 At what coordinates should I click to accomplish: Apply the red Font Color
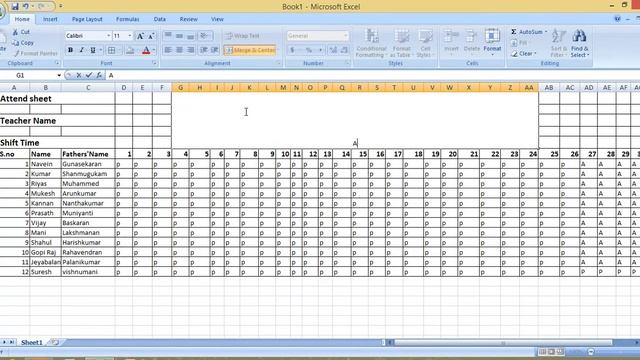click(146, 50)
